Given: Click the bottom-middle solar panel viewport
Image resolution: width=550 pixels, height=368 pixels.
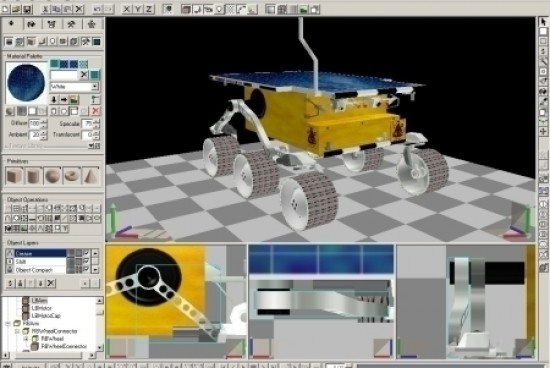Looking at the screenshot, I should point(321,302).
